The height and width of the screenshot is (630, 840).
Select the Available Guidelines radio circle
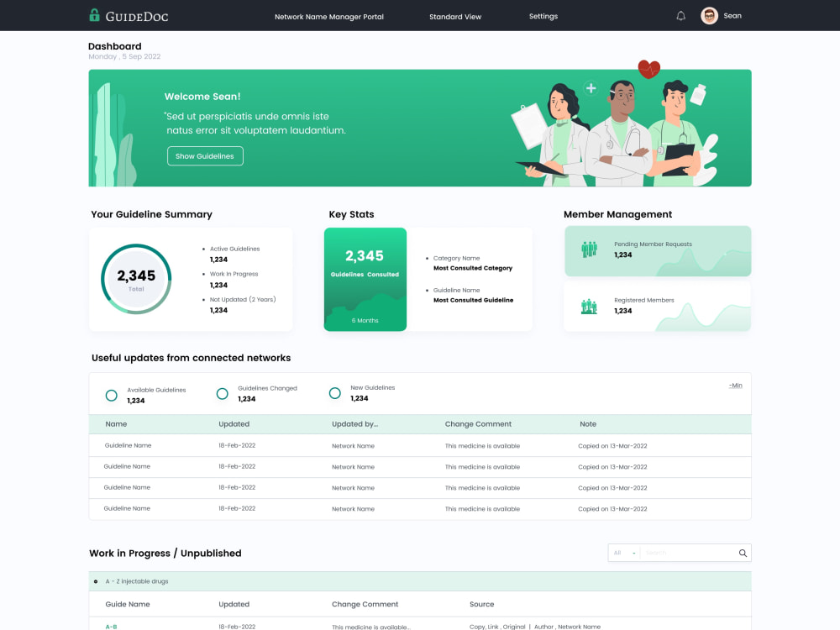112,396
